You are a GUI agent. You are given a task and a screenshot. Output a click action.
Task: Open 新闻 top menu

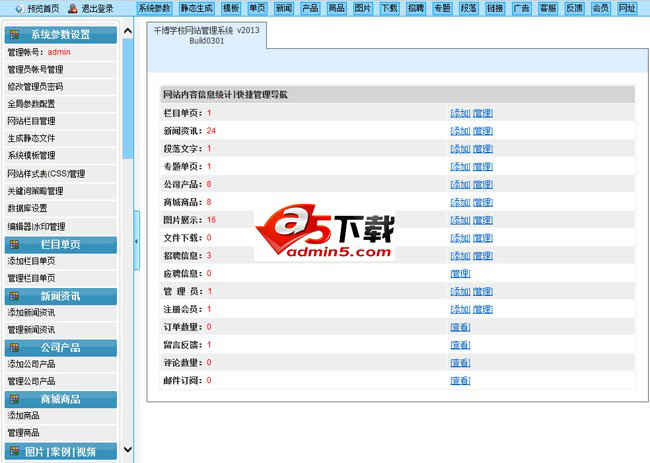tap(284, 8)
